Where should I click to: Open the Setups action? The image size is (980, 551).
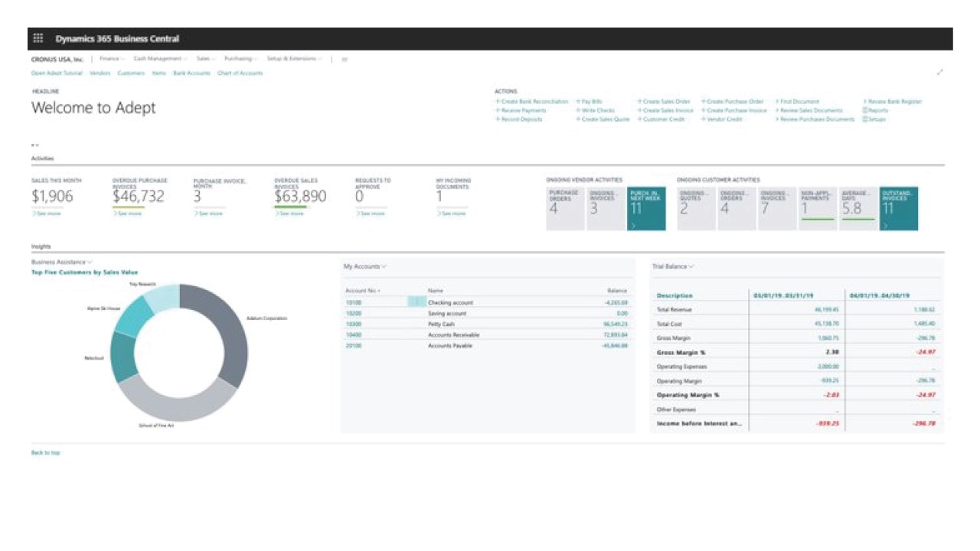click(x=874, y=119)
